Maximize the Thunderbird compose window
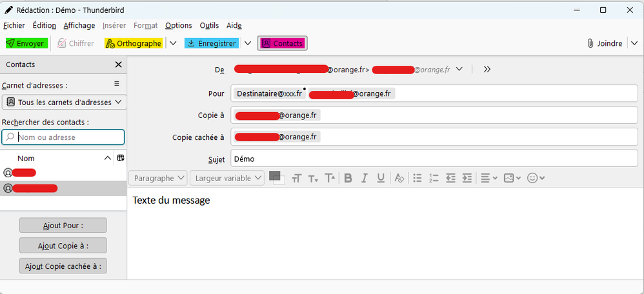Screen dimensions: 644x294 click(x=603, y=10)
